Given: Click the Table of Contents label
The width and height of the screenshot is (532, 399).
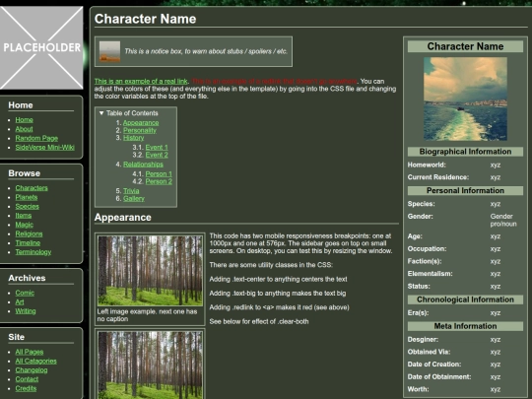Looking at the screenshot, I should tap(132, 113).
